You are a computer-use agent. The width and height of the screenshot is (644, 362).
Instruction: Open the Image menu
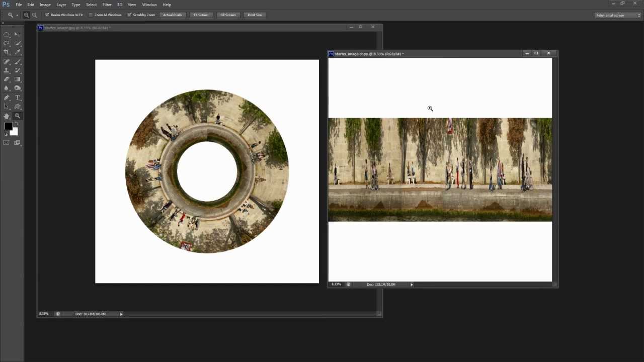(x=45, y=5)
